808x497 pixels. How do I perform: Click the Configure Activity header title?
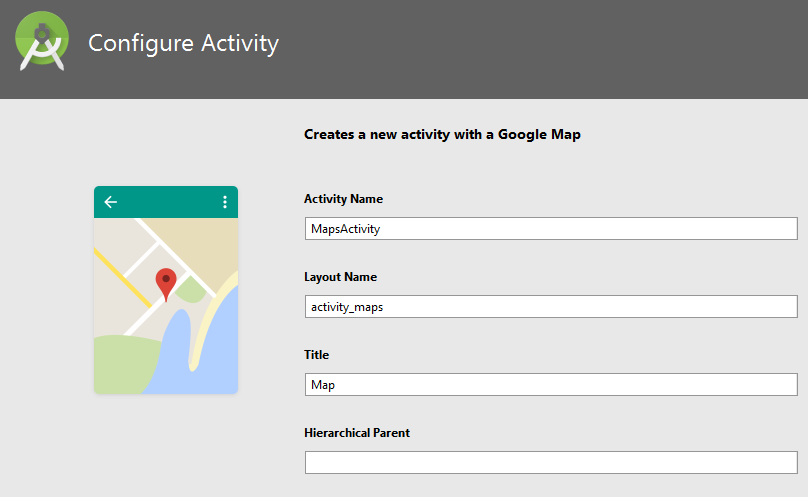tap(183, 43)
